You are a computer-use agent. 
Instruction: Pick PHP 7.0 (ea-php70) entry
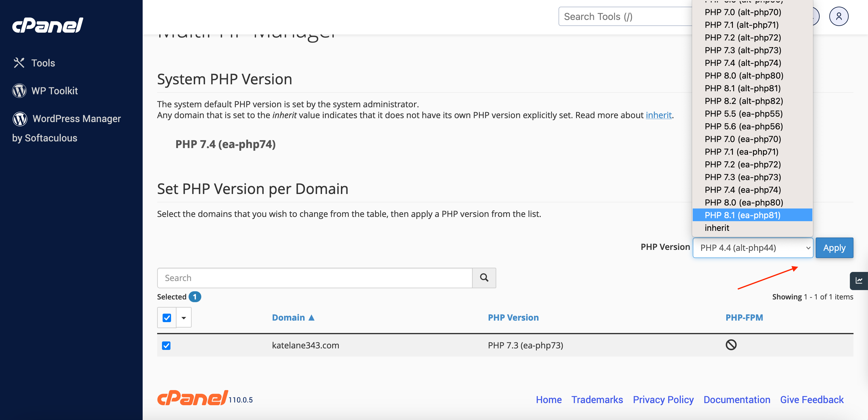point(752,139)
